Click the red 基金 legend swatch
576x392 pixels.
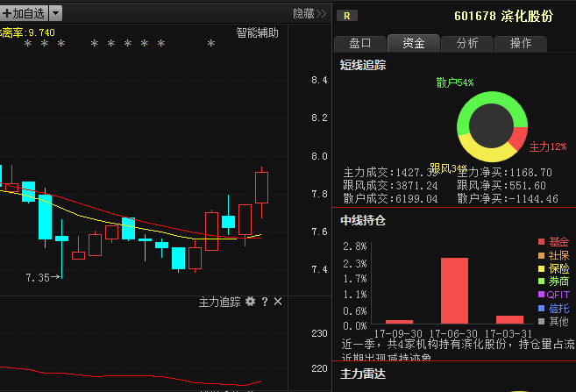pyautogui.click(x=541, y=242)
